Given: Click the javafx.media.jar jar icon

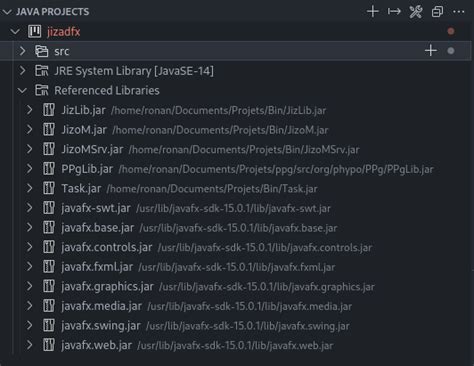Looking at the screenshot, I should [49, 306].
